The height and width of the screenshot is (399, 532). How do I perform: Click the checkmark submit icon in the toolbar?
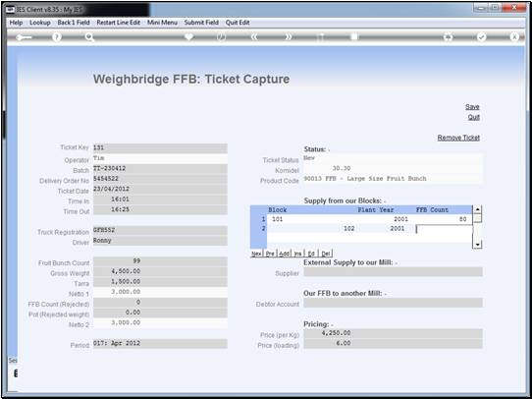[x=481, y=37]
